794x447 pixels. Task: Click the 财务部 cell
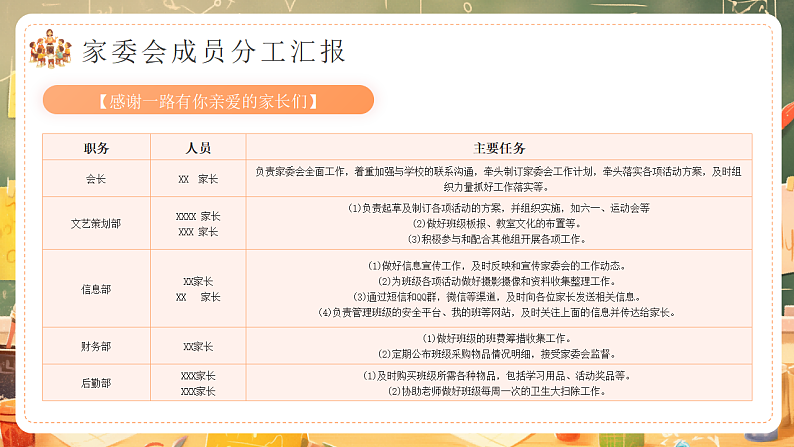pos(96,346)
